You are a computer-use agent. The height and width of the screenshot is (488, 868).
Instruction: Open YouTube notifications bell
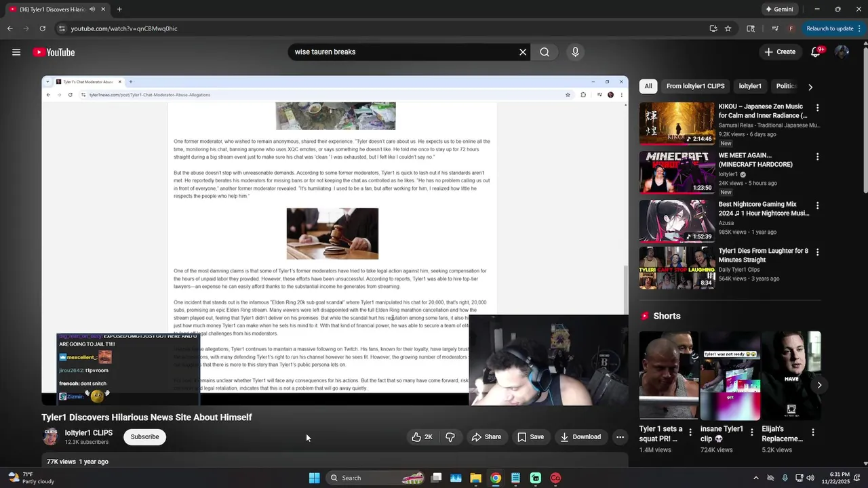click(816, 52)
